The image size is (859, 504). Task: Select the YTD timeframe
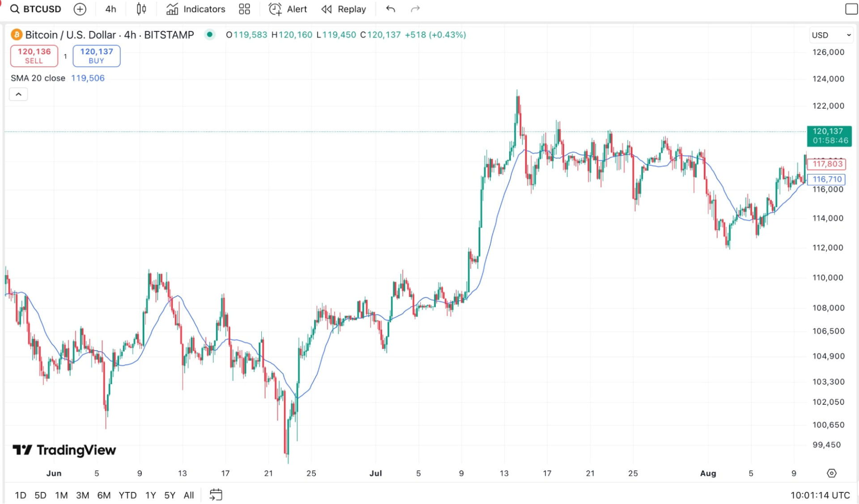point(128,495)
